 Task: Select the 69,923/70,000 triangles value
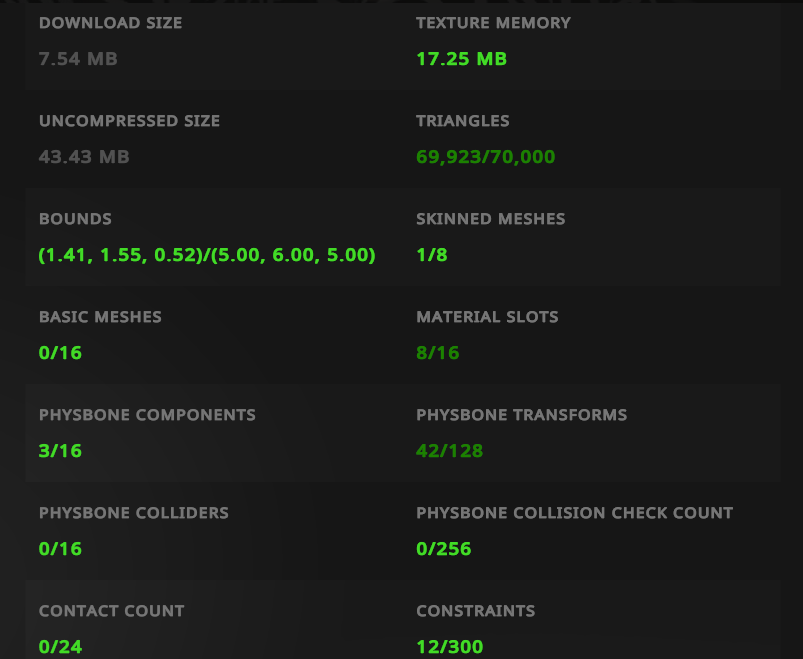click(x=485, y=157)
